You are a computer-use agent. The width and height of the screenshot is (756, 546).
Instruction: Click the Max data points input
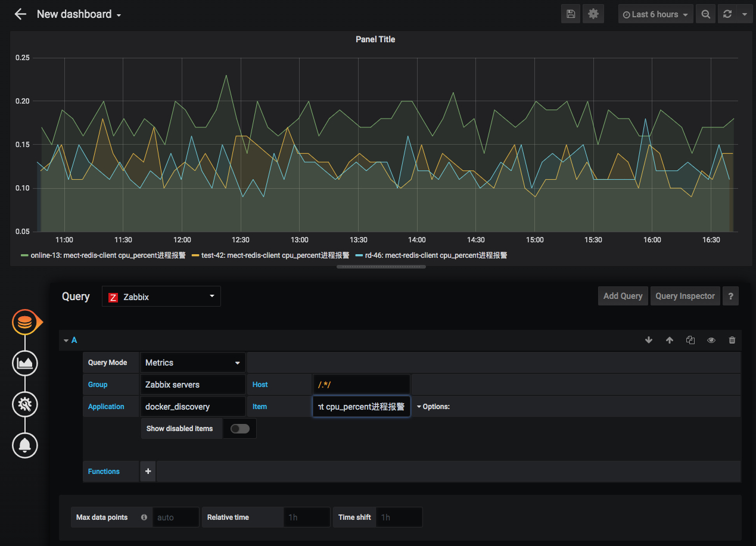coord(176,517)
